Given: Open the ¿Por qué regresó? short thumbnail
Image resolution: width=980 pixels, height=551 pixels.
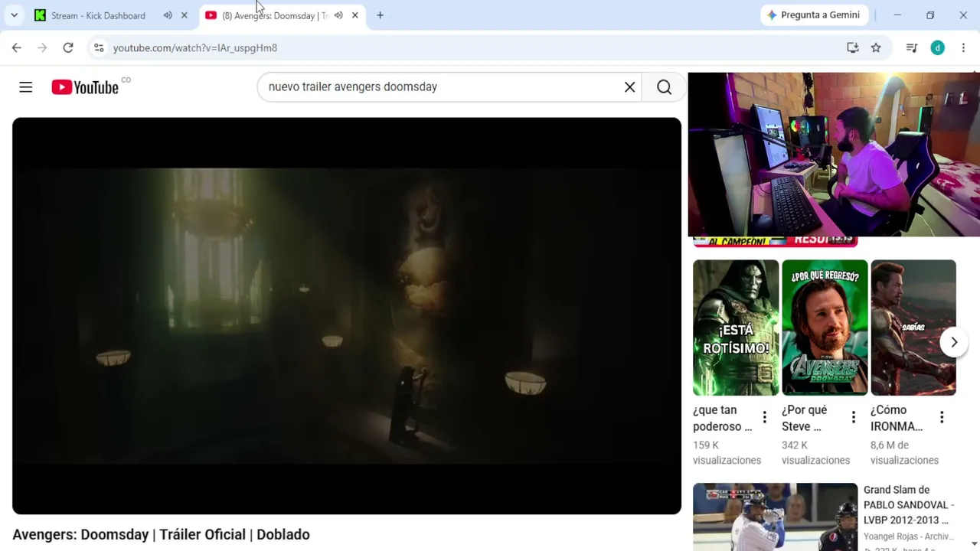Looking at the screenshot, I should click(825, 328).
